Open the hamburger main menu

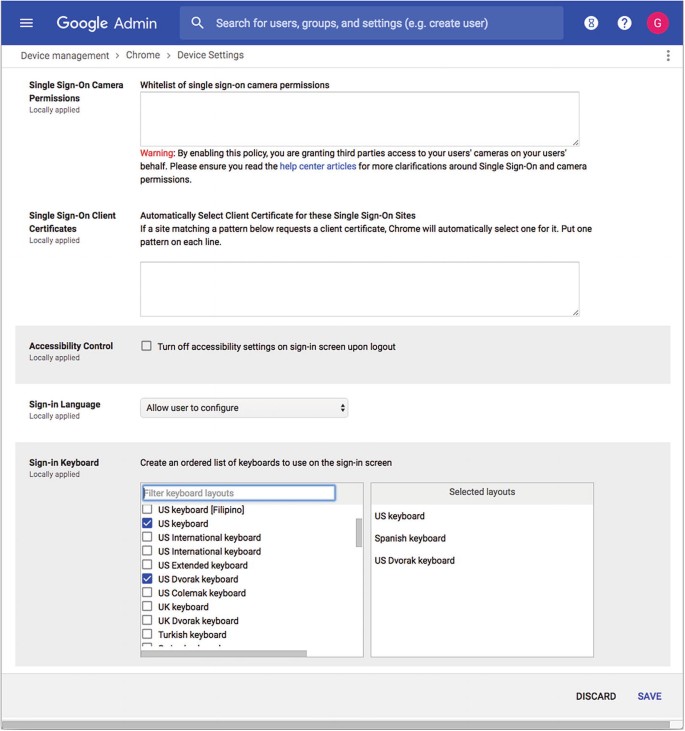[26, 23]
